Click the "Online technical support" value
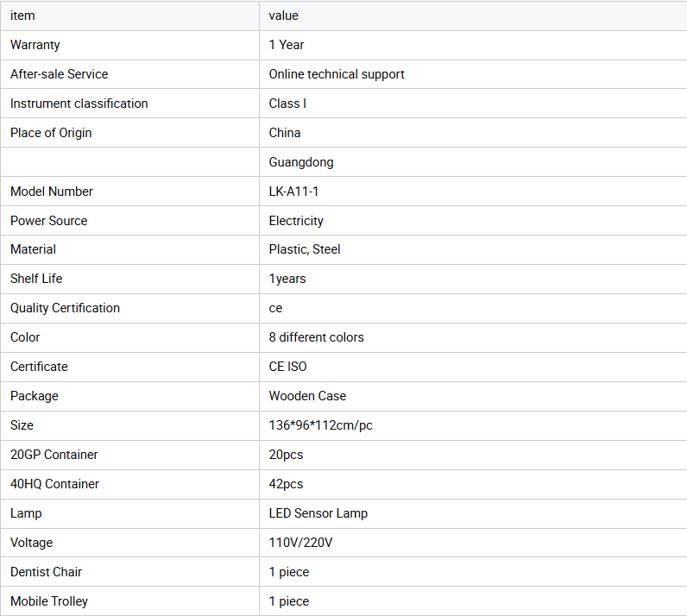Viewport: 687px width, 616px height. click(337, 74)
